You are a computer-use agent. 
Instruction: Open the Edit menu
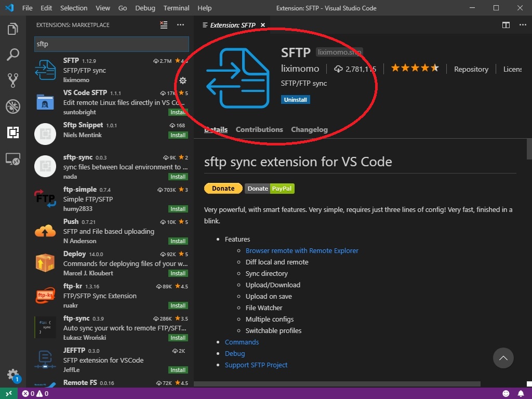46,8
